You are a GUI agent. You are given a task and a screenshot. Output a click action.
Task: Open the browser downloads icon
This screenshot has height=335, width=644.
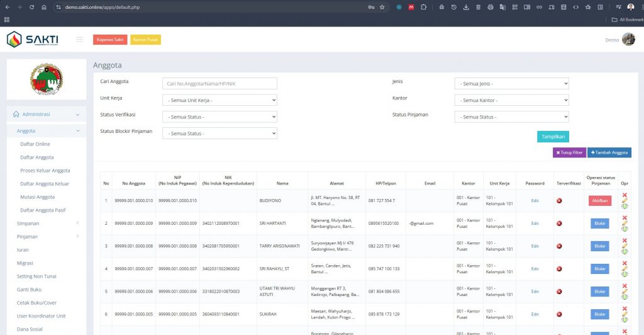466,7
